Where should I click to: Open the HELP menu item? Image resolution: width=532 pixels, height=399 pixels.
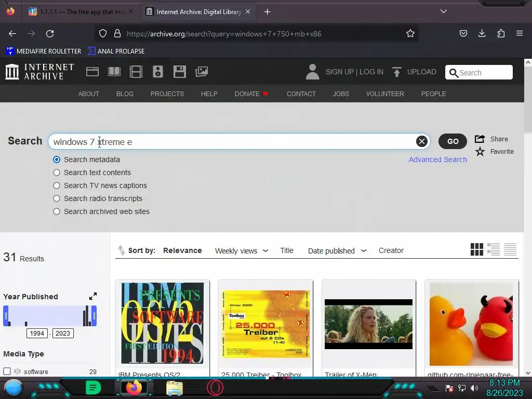pyautogui.click(x=209, y=94)
